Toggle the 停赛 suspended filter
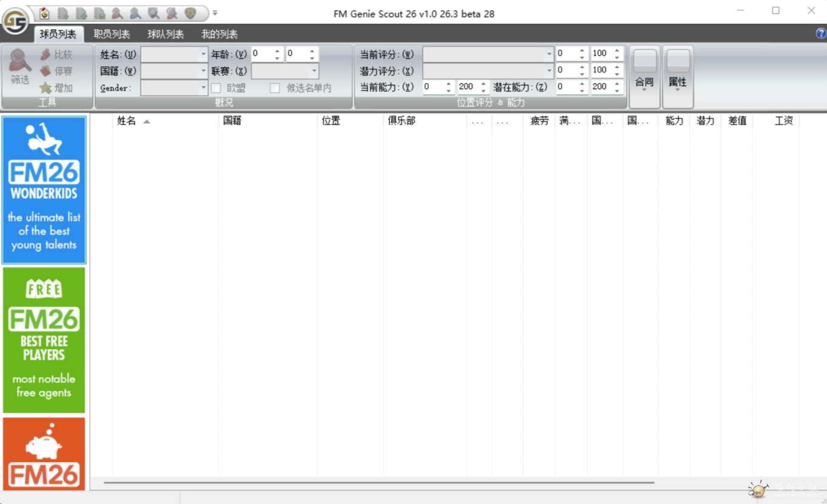Viewport: 827px width, 504px height. pos(61,70)
